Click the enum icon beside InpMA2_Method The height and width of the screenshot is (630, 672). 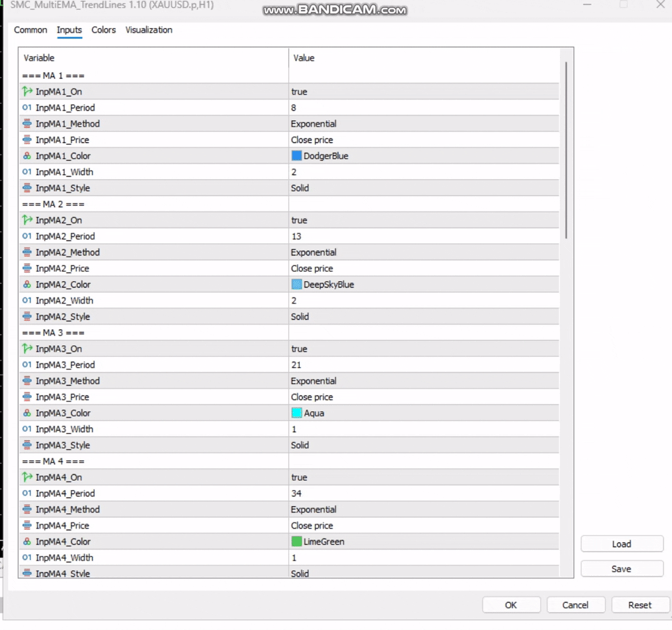point(27,252)
